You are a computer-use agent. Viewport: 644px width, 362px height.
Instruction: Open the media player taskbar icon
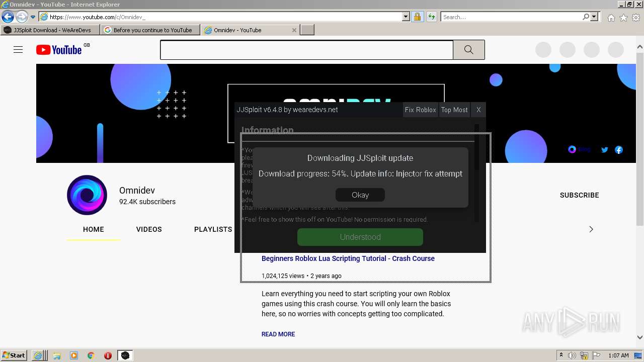[74, 355]
